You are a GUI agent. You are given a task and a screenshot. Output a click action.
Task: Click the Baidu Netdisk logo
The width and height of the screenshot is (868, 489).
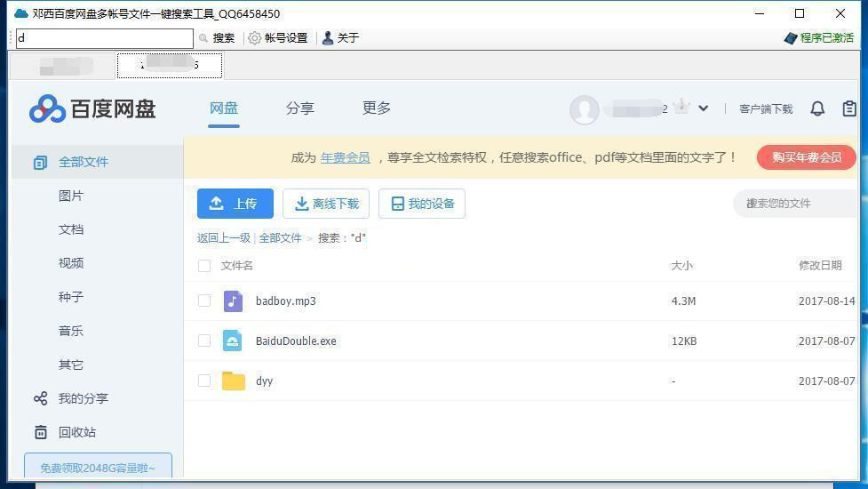click(92, 108)
